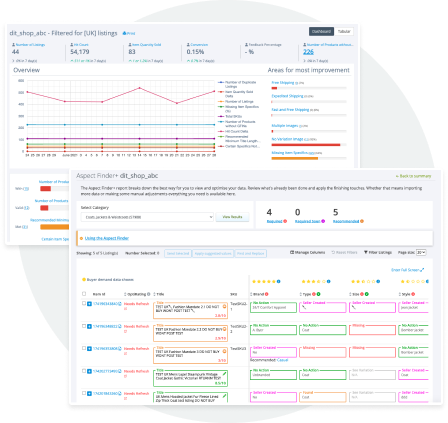Open the Page size dropdown
The width and height of the screenshot is (448, 423).
coord(421,252)
